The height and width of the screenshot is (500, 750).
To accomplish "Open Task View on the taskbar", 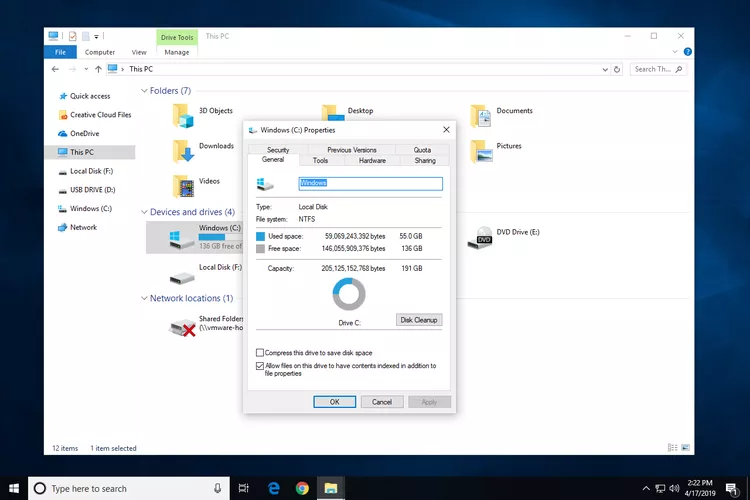I will click(243, 488).
